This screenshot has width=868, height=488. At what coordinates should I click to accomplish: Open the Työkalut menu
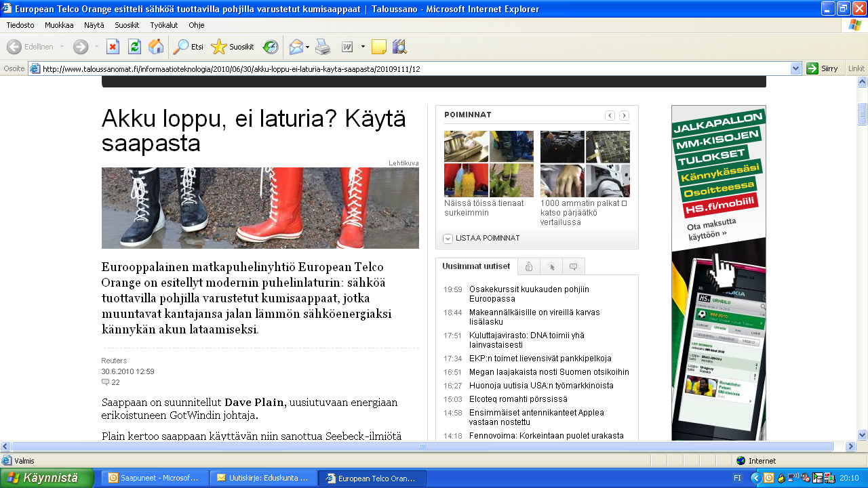click(x=164, y=25)
